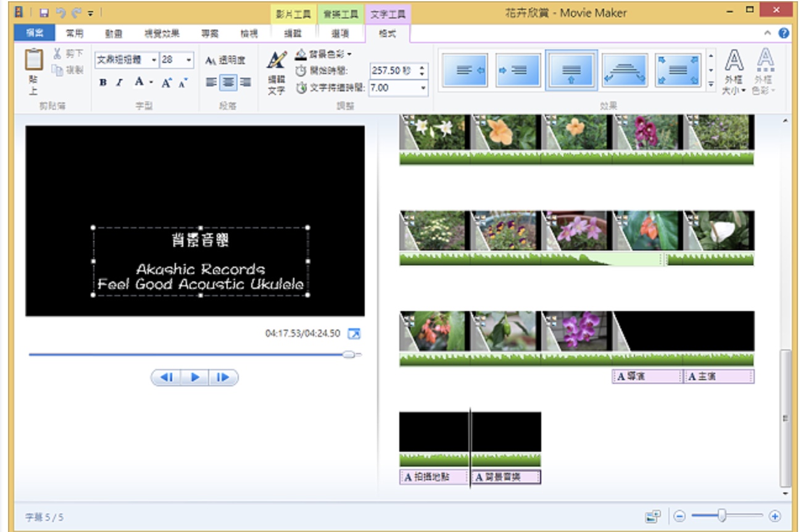Preview the movie in full screen
The width and height of the screenshot is (806, 532).
(354, 334)
